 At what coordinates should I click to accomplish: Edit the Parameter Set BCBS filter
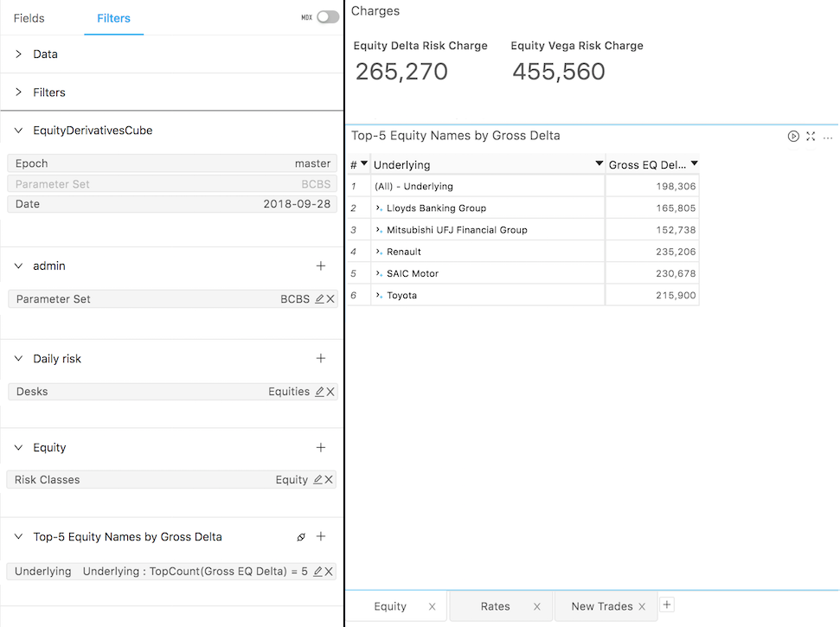click(319, 299)
